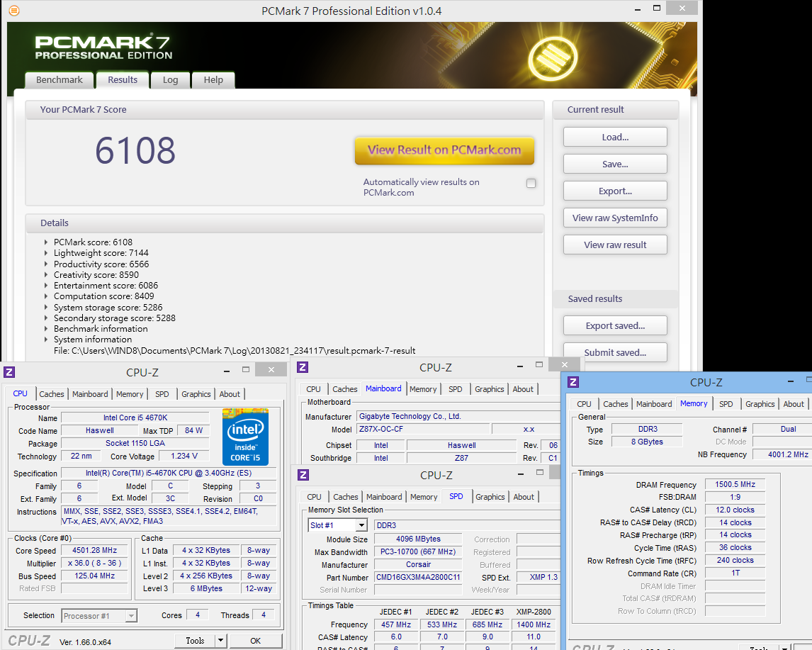Click the Intel Core i5 logo badge

tap(245, 437)
